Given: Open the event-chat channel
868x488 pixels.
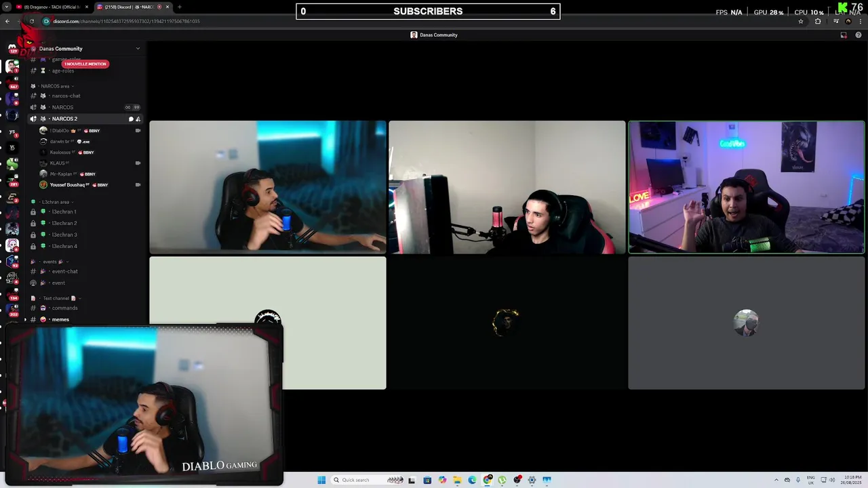Looking at the screenshot, I should 64,271.
